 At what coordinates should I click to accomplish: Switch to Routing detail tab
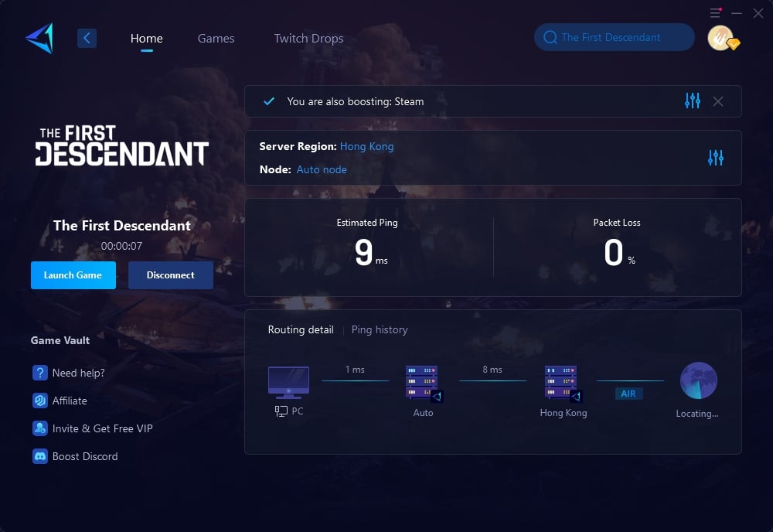[301, 330]
